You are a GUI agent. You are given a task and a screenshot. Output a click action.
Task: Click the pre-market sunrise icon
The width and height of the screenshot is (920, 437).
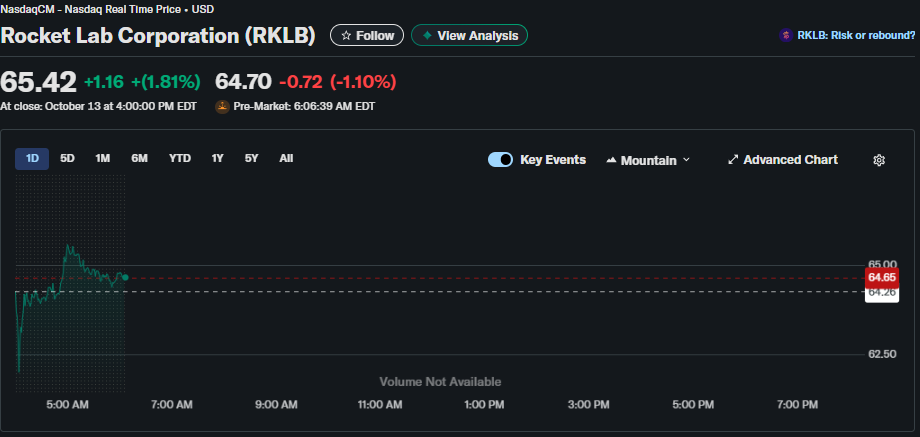click(x=222, y=106)
